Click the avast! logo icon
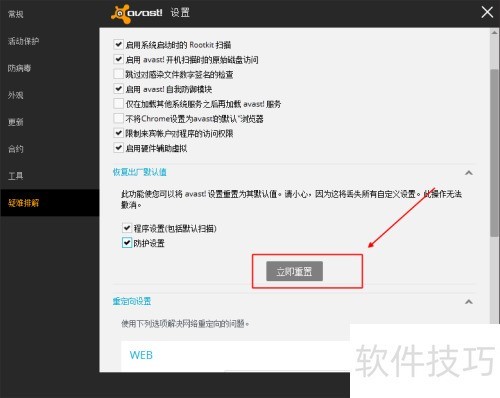The height and width of the screenshot is (398, 500). pyautogui.click(x=121, y=14)
